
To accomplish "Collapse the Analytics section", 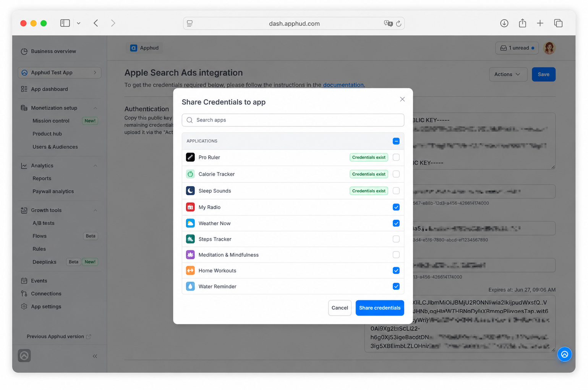I will click(95, 166).
